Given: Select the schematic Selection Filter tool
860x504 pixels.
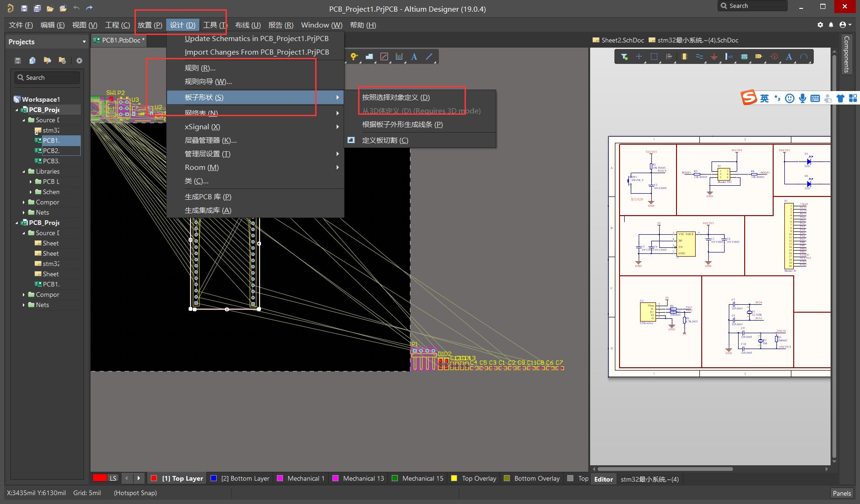Looking at the screenshot, I should click(624, 57).
